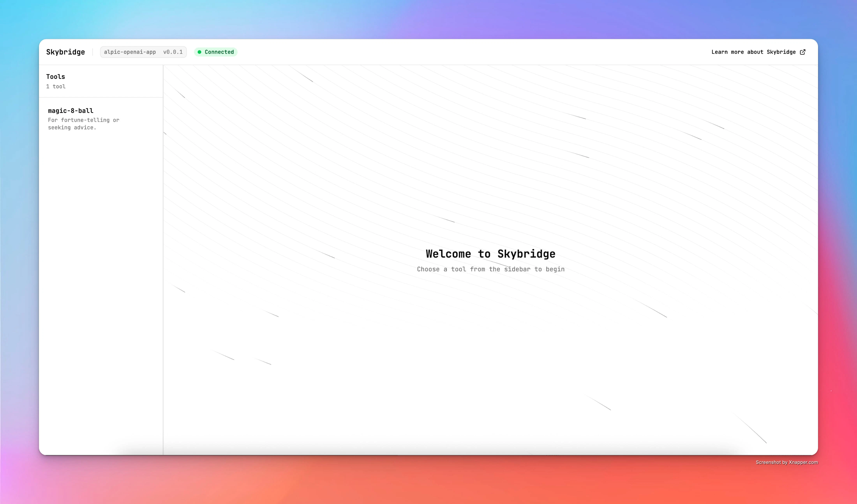Click the alpic-openai-app version badge
This screenshot has height=504, width=857.
143,52
